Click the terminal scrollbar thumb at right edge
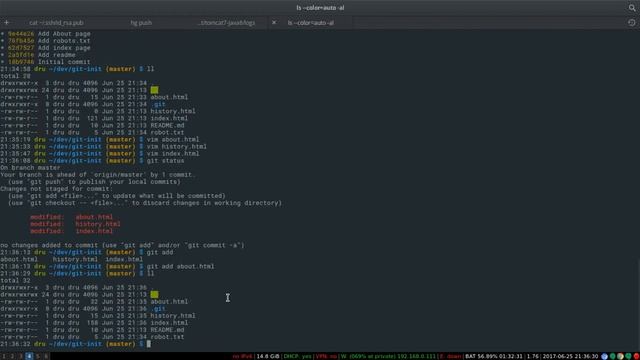This screenshot has height=360, width=640. coord(638,304)
